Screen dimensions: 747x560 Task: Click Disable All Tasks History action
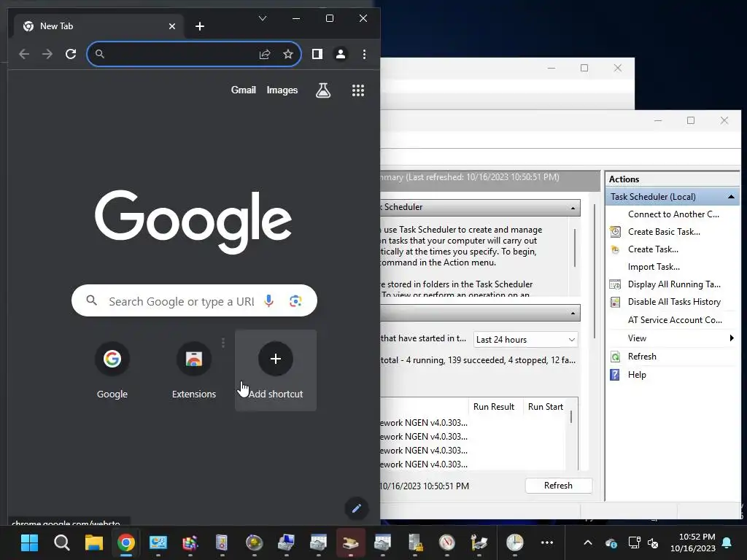[674, 302]
